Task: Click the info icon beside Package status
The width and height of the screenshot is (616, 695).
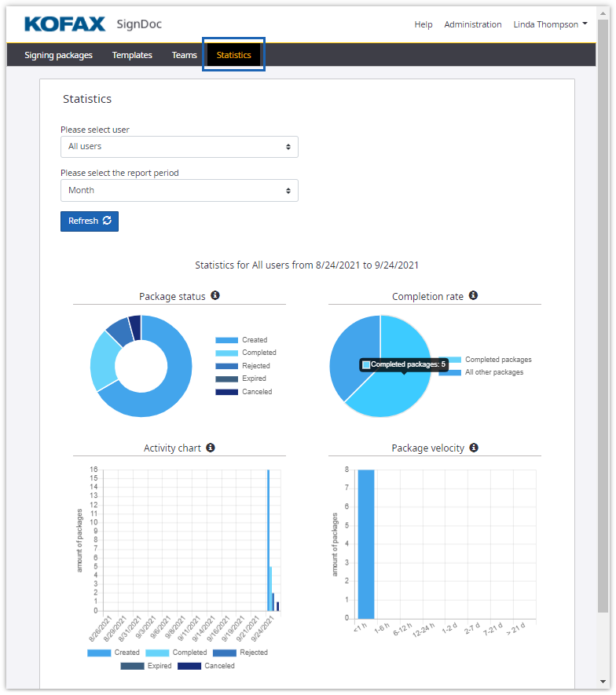Action: (x=215, y=296)
